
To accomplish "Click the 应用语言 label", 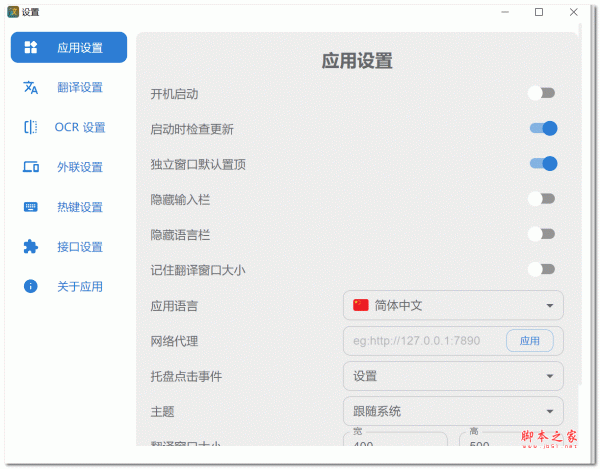I will tap(174, 306).
